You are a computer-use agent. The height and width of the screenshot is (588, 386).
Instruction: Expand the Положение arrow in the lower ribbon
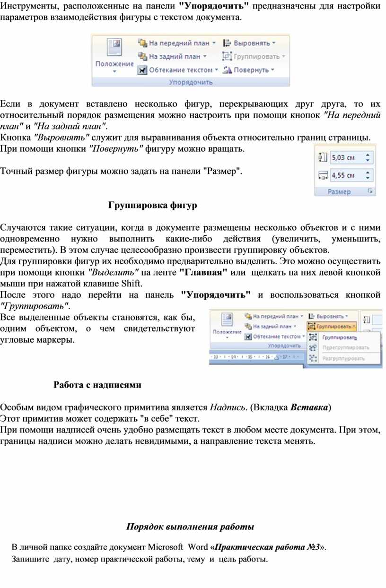tap(227, 338)
